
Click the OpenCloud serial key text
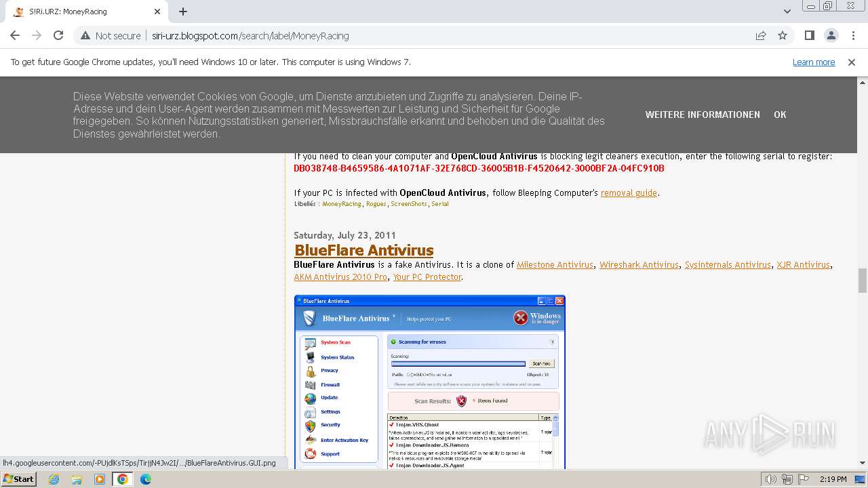479,168
